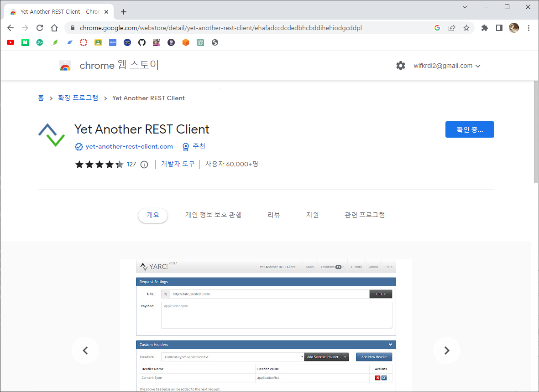Click the YARC extension screenshot preview
This screenshot has height=392, width=539.
(266, 326)
